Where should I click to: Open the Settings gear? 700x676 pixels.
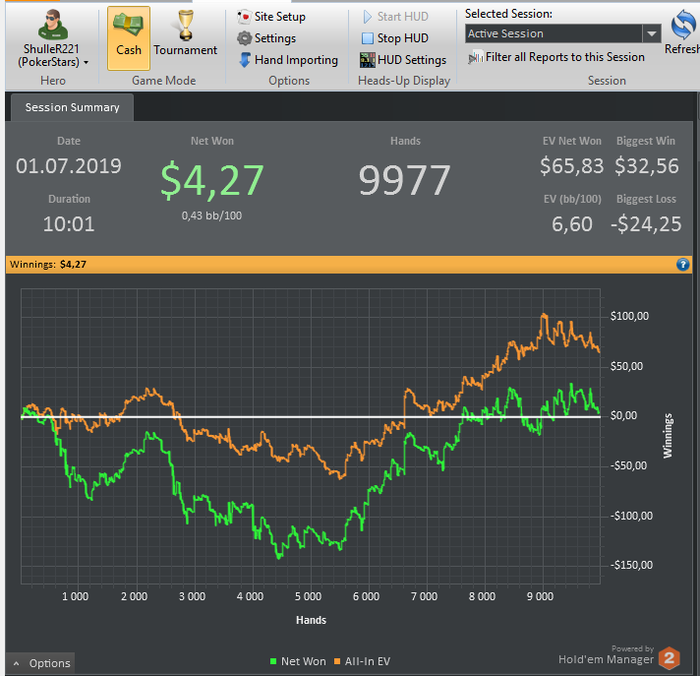click(244, 38)
